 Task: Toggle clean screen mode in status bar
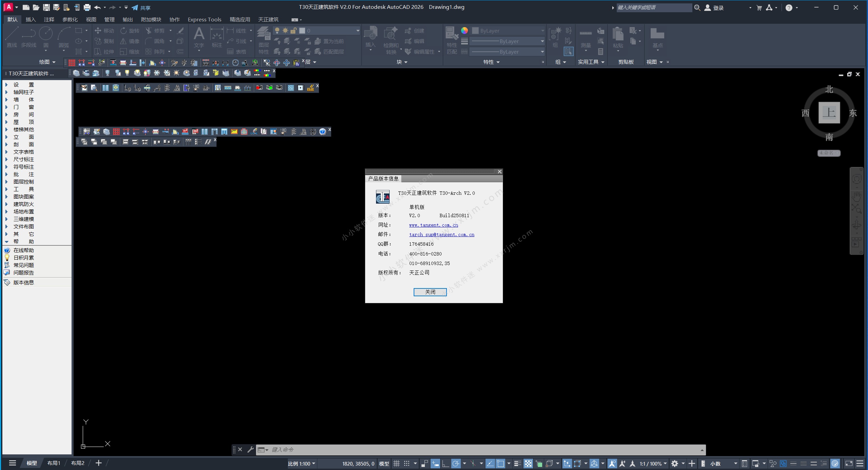849,463
